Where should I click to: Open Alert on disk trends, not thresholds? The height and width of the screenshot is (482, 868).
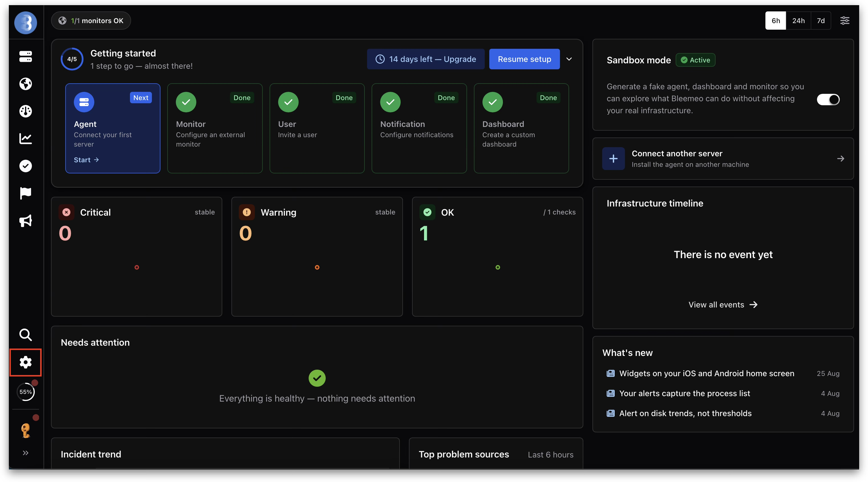pos(723,413)
